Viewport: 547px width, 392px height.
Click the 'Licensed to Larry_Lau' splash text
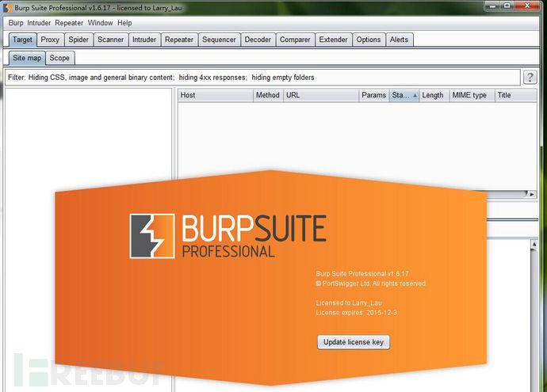[x=349, y=303]
